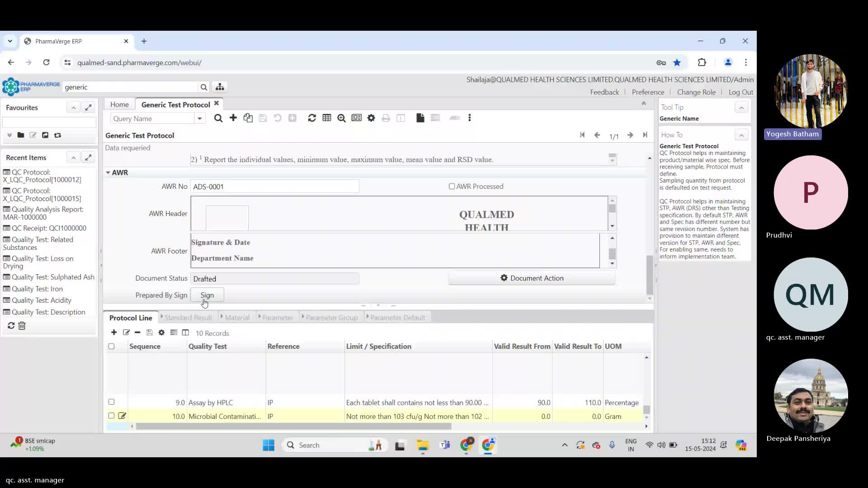The height and width of the screenshot is (488, 868).
Task: Open the folder icon in Favourites toolbar
Action: click(21, 135)
